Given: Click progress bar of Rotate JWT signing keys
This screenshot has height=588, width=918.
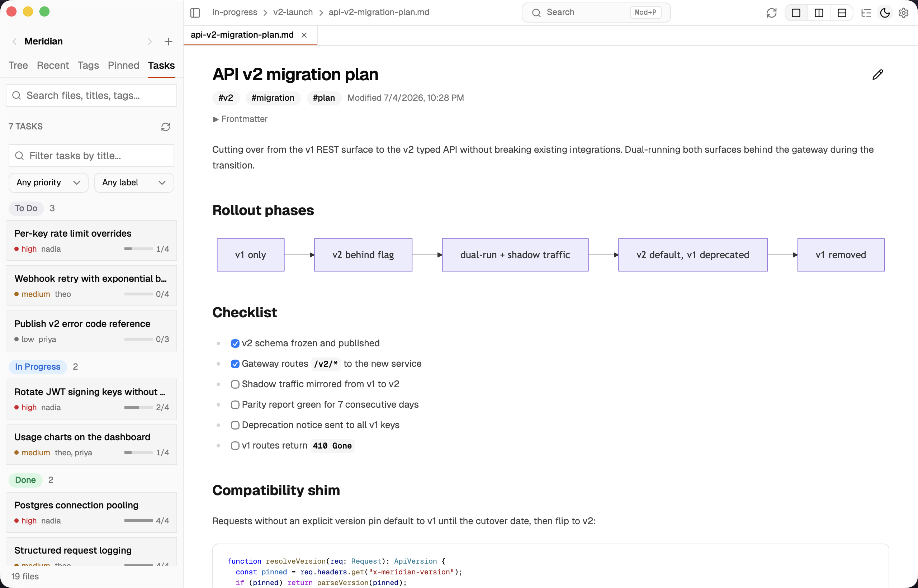Looking at the screenshot, I should click(x=139, y=407).
